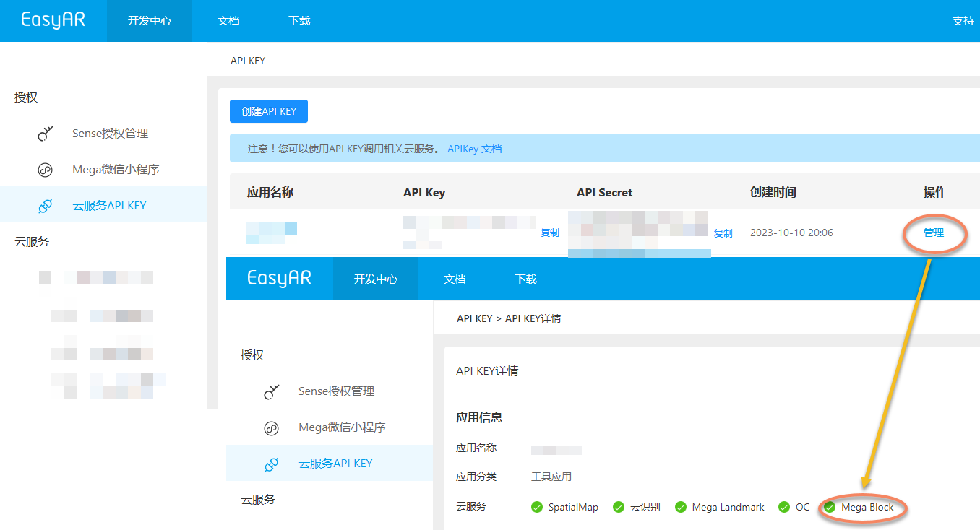Toggle the Mega Landmark status check
This screenshot has width=980, height=530.
[x=680, y=506]
